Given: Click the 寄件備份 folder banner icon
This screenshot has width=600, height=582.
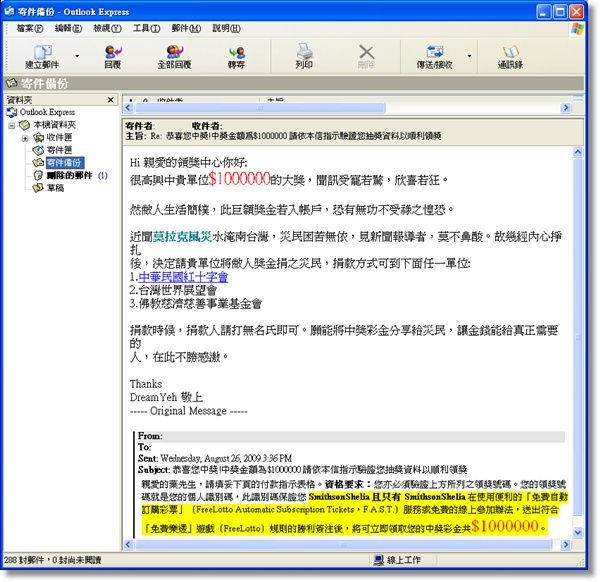Looking at the screenshot, I should [11, 83].
